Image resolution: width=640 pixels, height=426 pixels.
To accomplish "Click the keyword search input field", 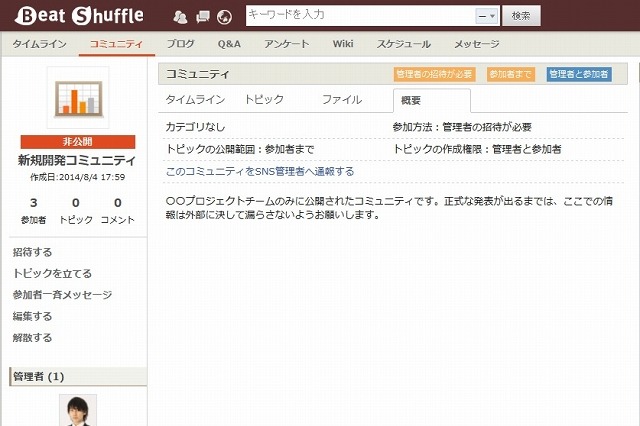I will [360, 16].
